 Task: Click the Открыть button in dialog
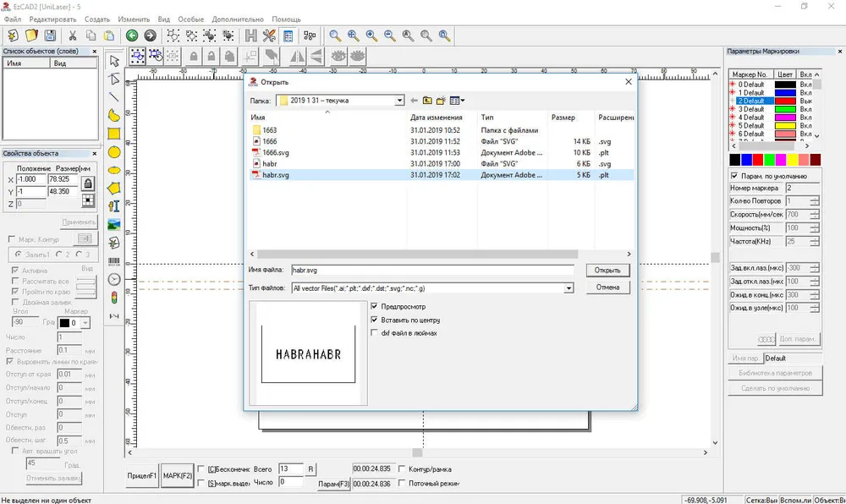(x=607, y=270)
